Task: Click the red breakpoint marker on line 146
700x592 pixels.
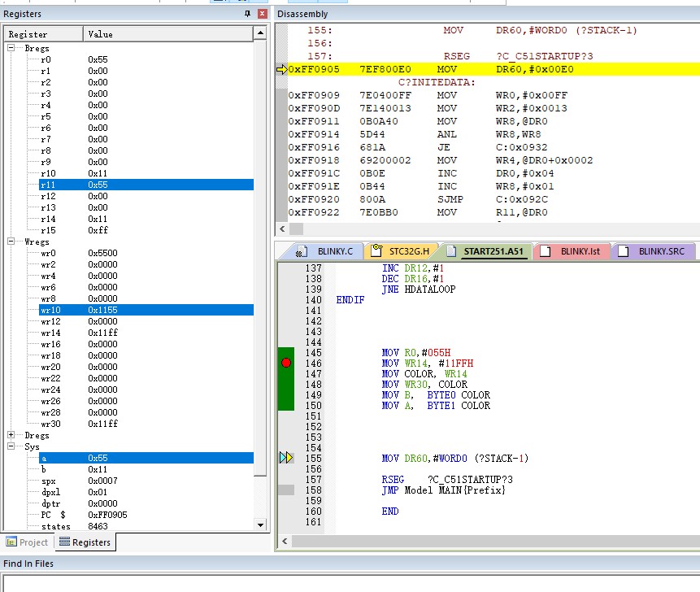Action: click(286, 363)
